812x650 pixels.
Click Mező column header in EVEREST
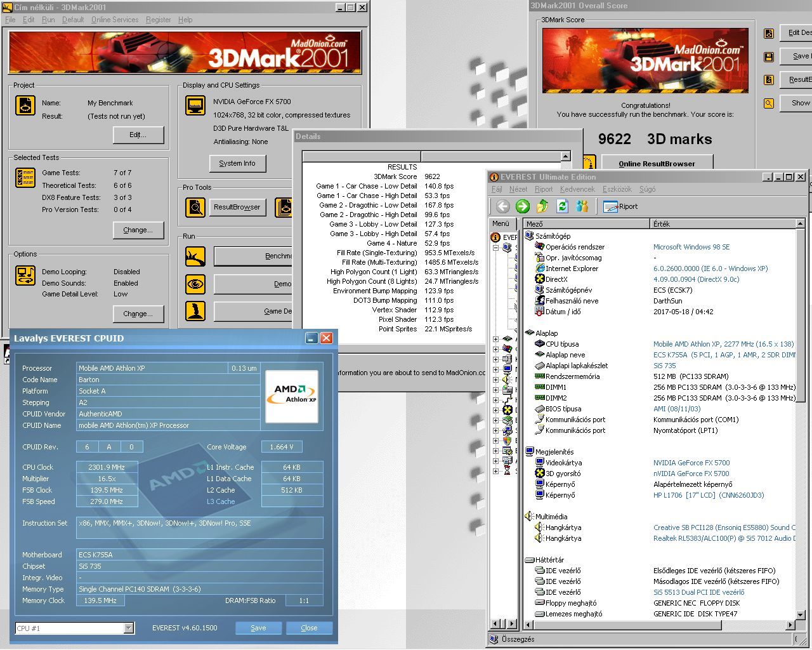[x=587, y=224]
